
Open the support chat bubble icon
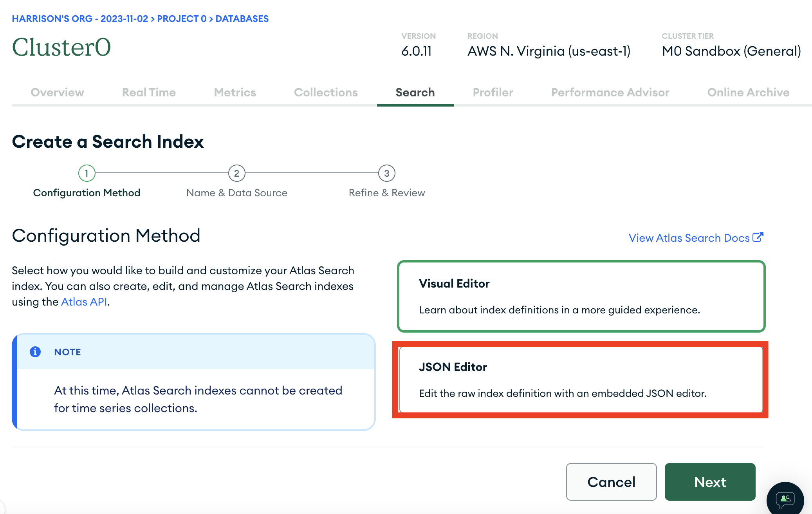tap(785, 500)
